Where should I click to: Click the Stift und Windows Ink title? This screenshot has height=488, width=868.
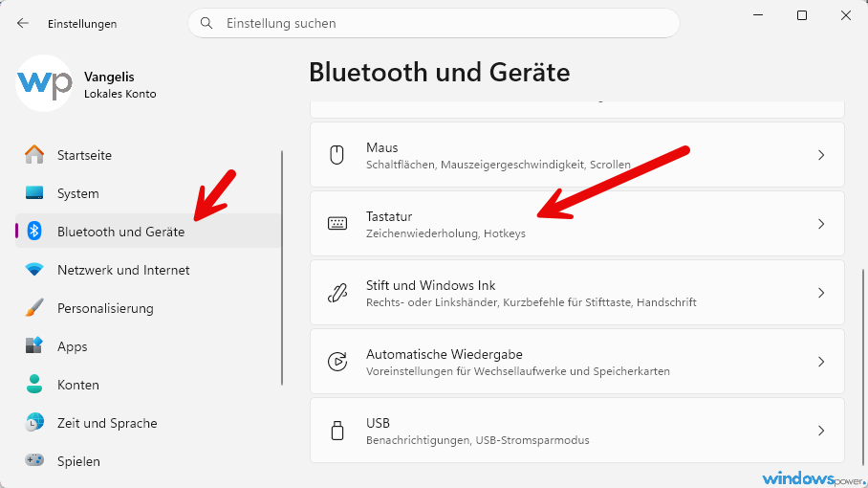[431, 285]
